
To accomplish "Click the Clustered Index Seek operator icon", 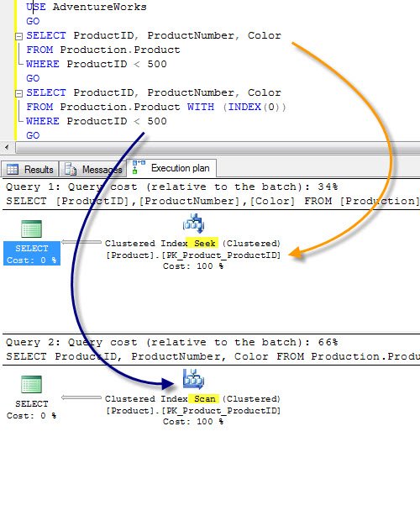I will 193,223.
